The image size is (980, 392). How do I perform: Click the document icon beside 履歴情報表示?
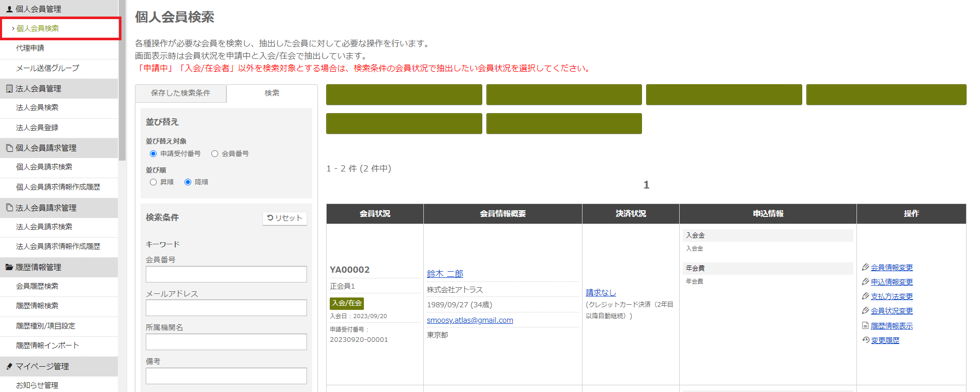click(865, 325)
